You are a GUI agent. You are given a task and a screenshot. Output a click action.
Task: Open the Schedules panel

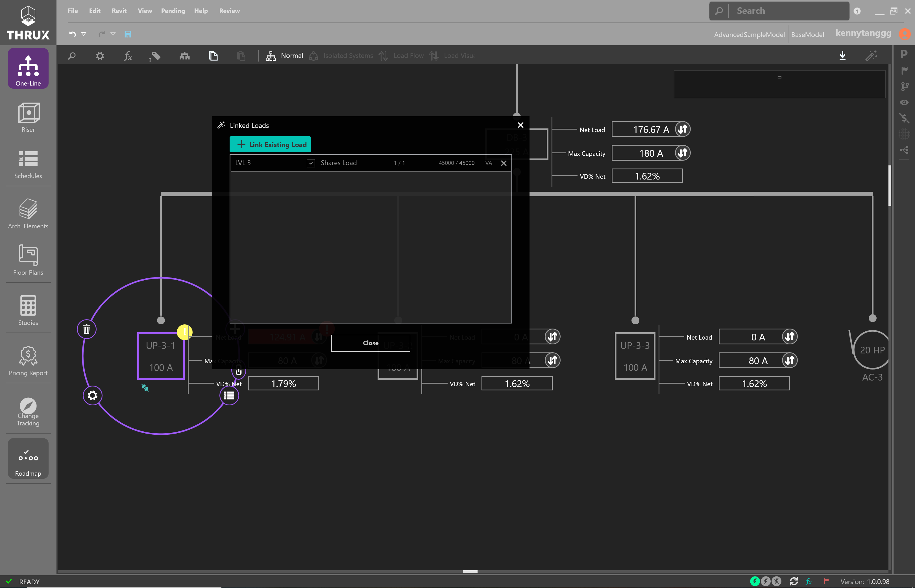click(28, 164)
